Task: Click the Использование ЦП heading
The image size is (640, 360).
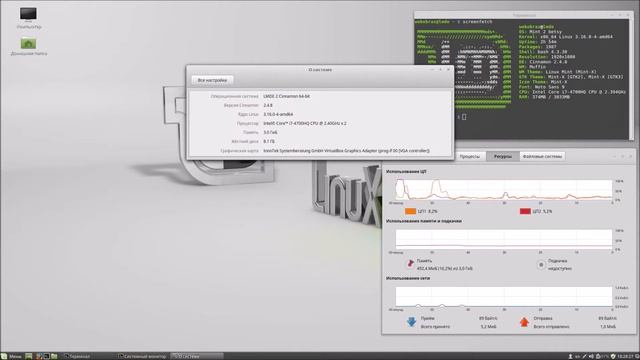Action: coord(406,171)
